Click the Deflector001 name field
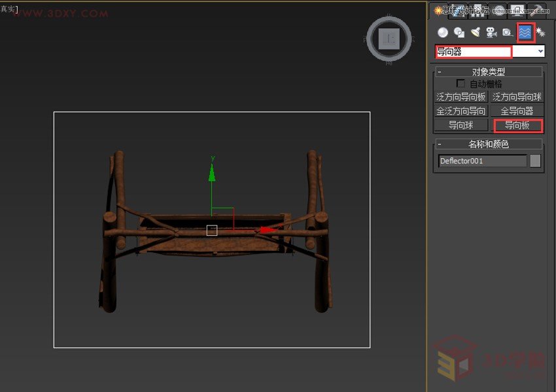Screen dimensions: 556x392 tap(482, 161)
